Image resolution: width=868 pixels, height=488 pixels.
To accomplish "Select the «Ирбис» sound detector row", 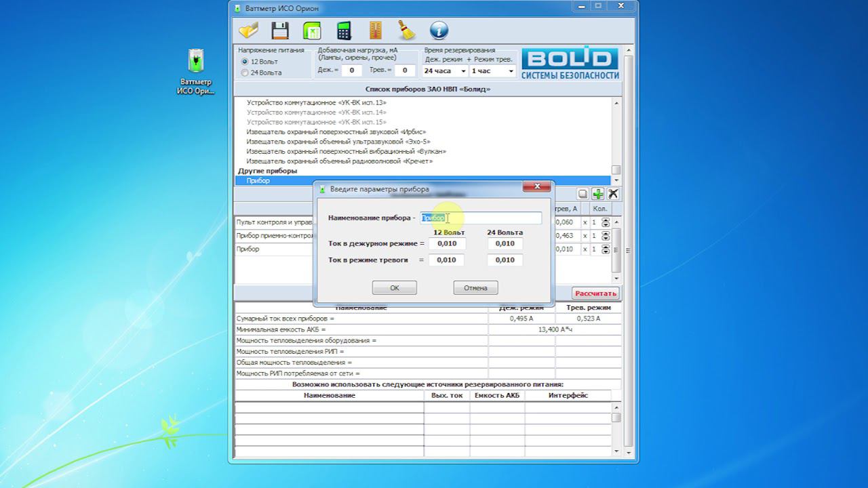I will (336, 132).
